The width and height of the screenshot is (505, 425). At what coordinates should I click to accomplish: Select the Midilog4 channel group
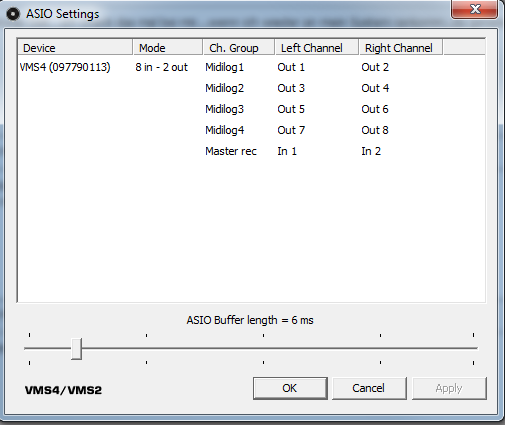coord(224,130)
